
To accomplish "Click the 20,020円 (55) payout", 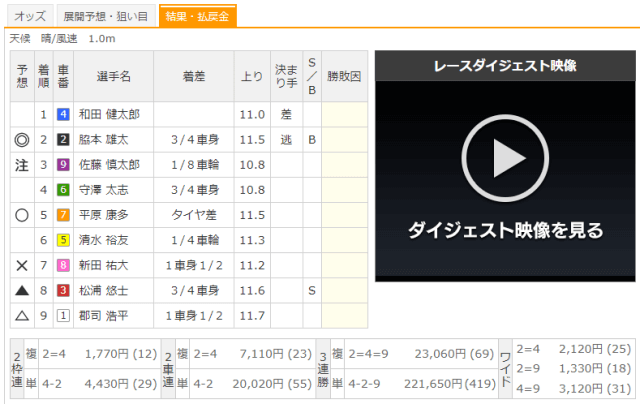I will coord(272,384).
